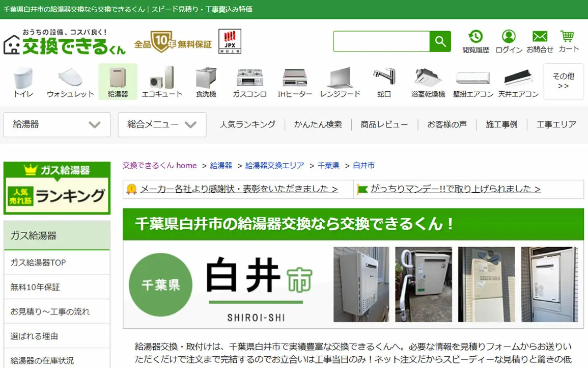Viewport: 588px width, 368px height.
Task: Click inside the site search field
Action: coord(381,41)
